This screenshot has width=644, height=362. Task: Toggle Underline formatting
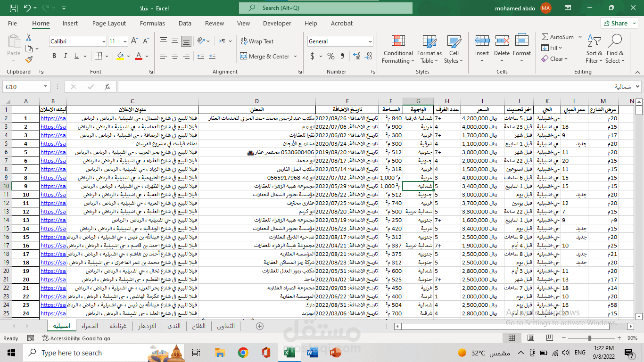tap(77, 56)
